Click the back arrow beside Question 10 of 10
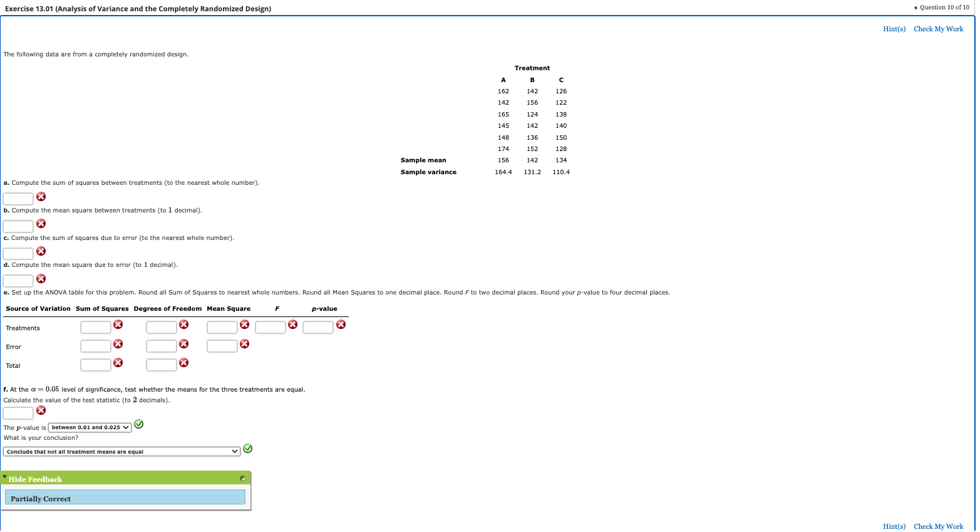This screenshot has height=532, width=980. coord(914,7)
